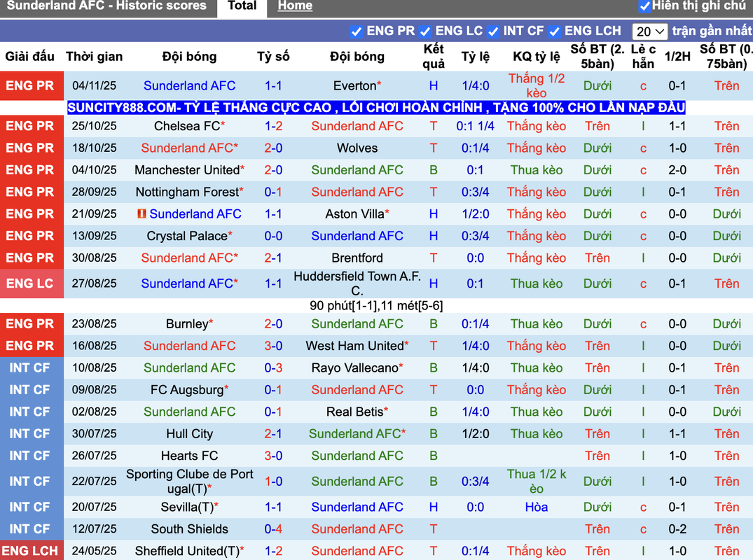Click the 'trận gần nhất' label
The image size is (753, 560).
tap(712, 31)
